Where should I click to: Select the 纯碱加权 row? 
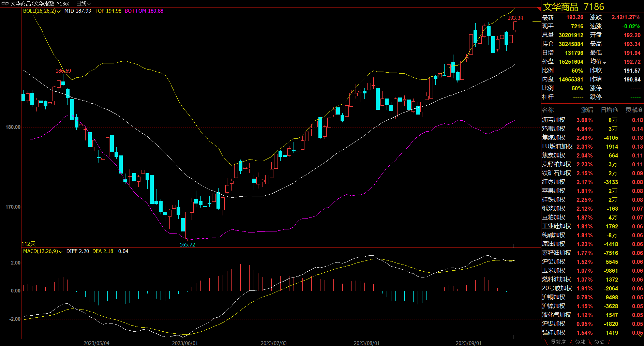tap(593, 235)
